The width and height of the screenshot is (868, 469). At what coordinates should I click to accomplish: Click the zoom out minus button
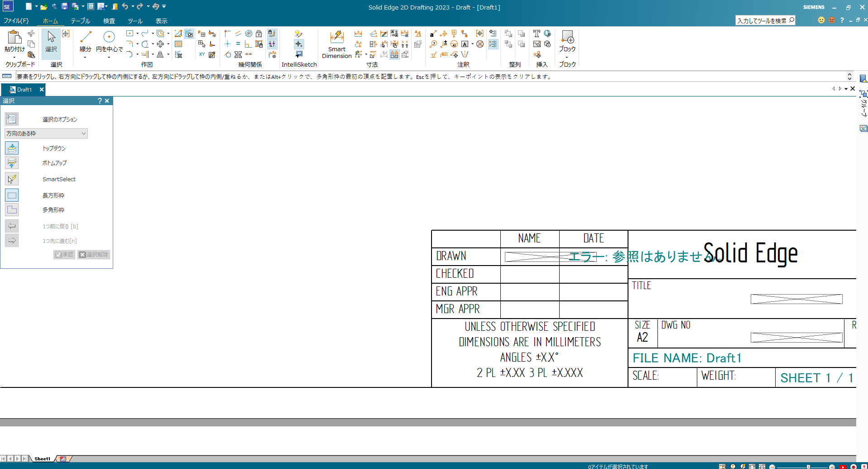point(772,466)
